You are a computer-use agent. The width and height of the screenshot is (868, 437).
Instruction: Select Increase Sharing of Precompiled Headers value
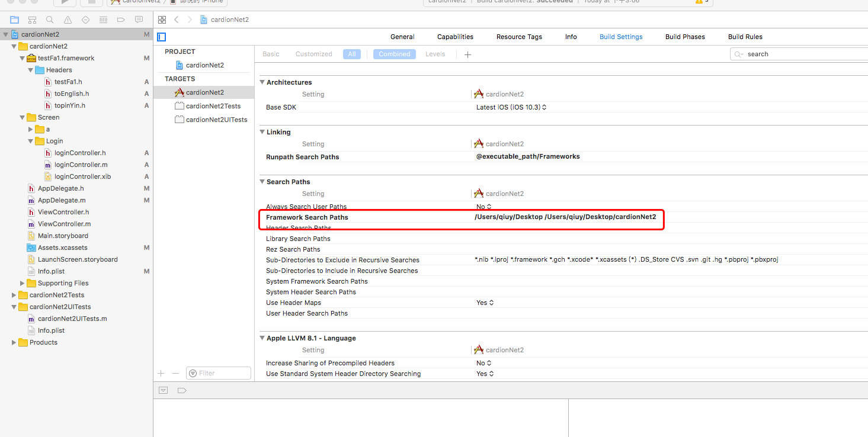(x=484, y=363)
